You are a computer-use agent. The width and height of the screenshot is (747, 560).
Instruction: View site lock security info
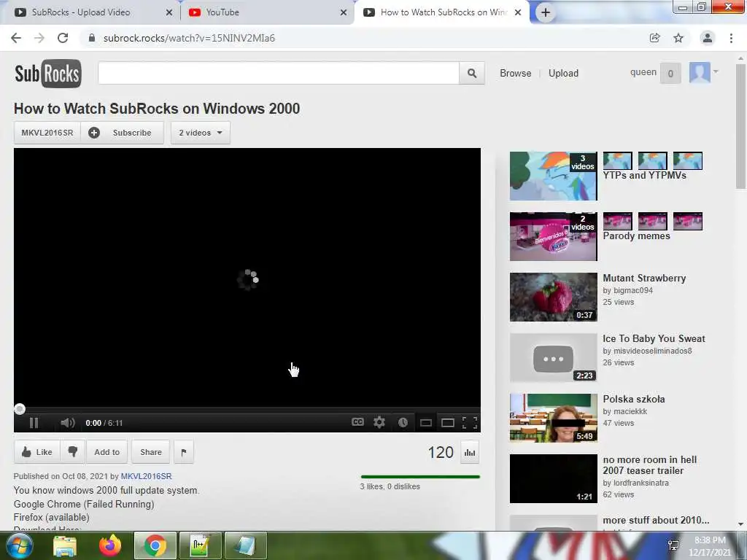tap(92, 38)
